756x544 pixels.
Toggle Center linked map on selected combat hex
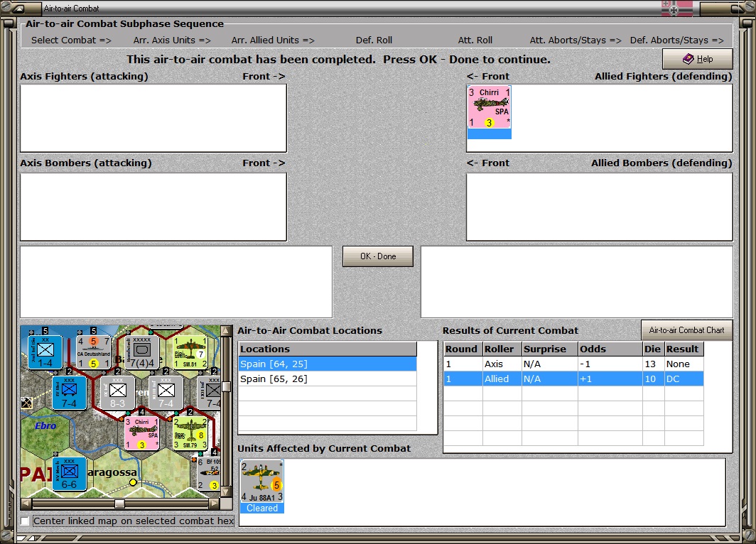tap(25, 521)
